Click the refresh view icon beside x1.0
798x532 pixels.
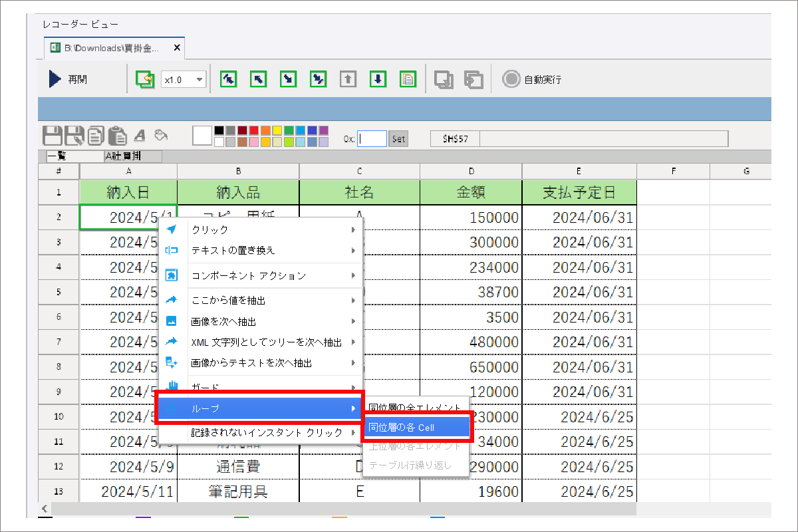point(144,80)
